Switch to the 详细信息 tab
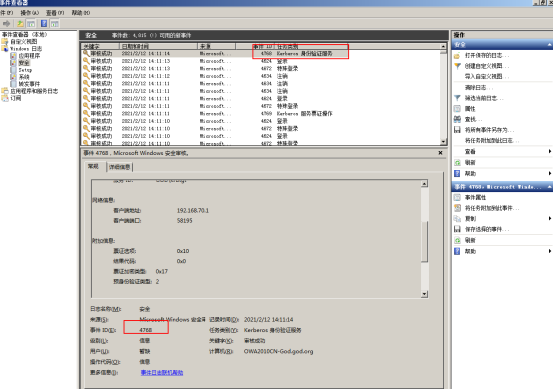The image size is (553, 389). pyautogui.click(x=120, y=167)
